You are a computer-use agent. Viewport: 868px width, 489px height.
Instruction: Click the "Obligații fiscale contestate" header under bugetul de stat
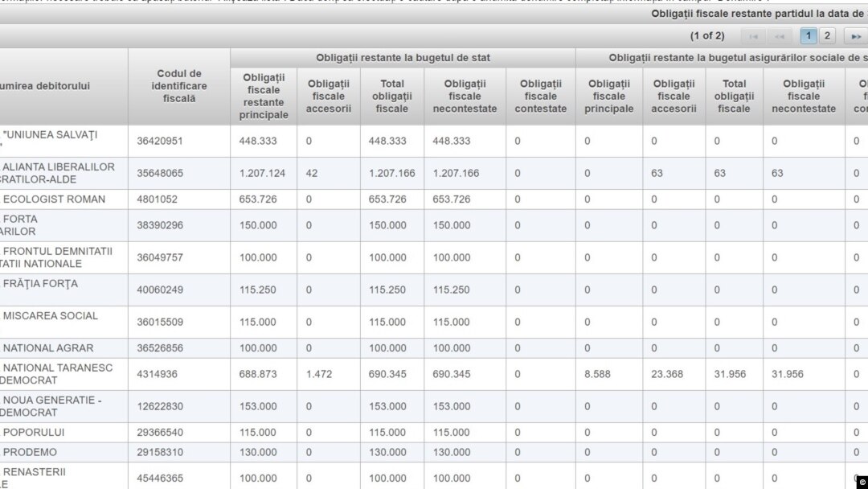coord(540,97)
